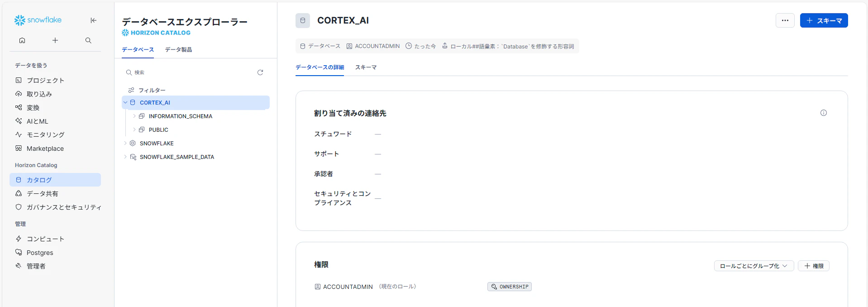Open the フィルター option

click(x=147, y=90)
